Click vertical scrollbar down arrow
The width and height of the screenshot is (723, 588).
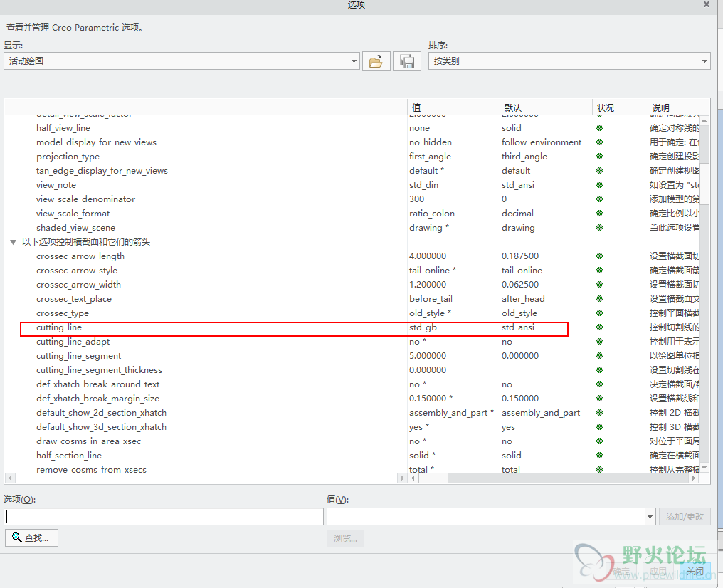point(704,468)
